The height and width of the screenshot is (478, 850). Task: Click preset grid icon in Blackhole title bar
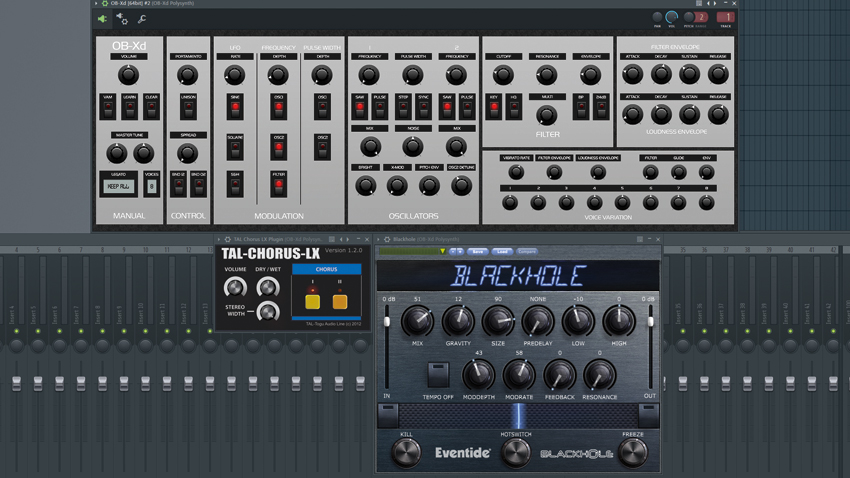640,239
